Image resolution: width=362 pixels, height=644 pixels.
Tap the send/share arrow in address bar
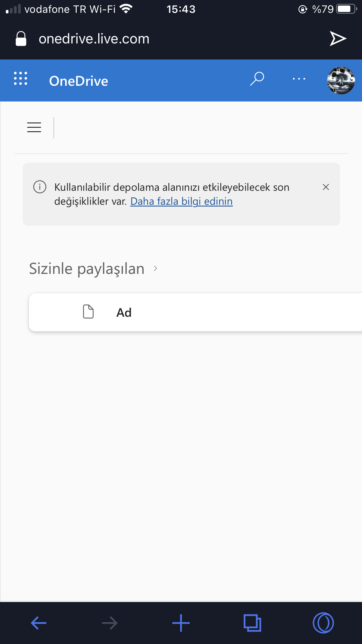(x=338, y=38)
